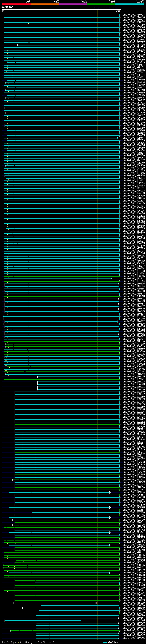This screenshot has width=146, height=644.
Task: Select label UniRef100_P12468
Action: [134, 133]
